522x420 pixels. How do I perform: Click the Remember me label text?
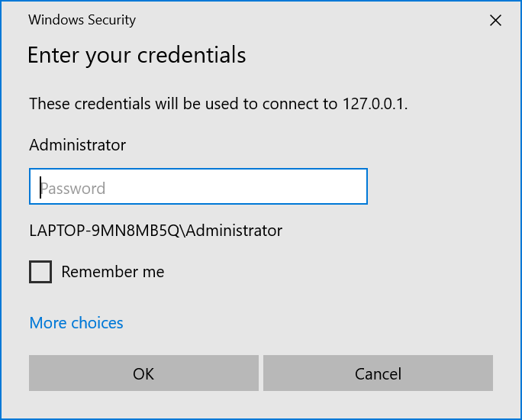tap(112, 272)
